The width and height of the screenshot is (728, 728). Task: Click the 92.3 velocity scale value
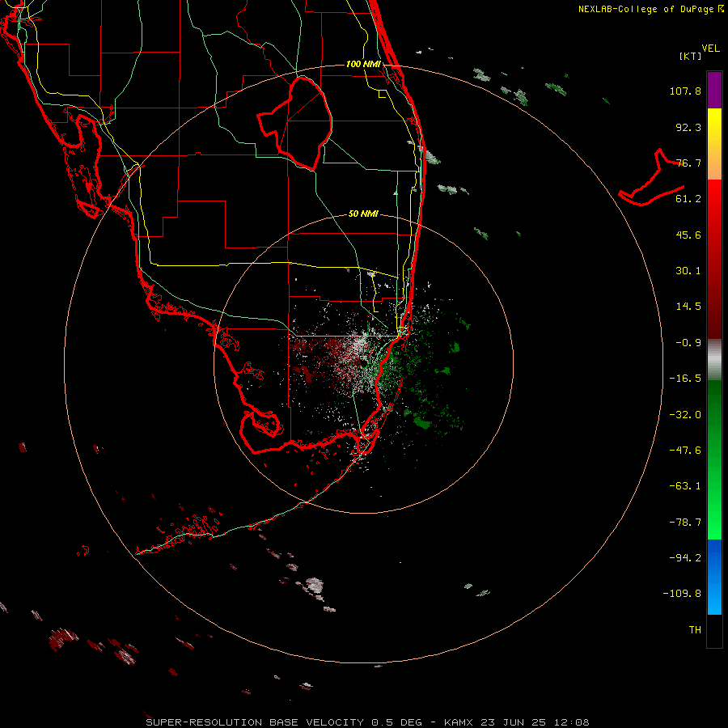point(688,127)
